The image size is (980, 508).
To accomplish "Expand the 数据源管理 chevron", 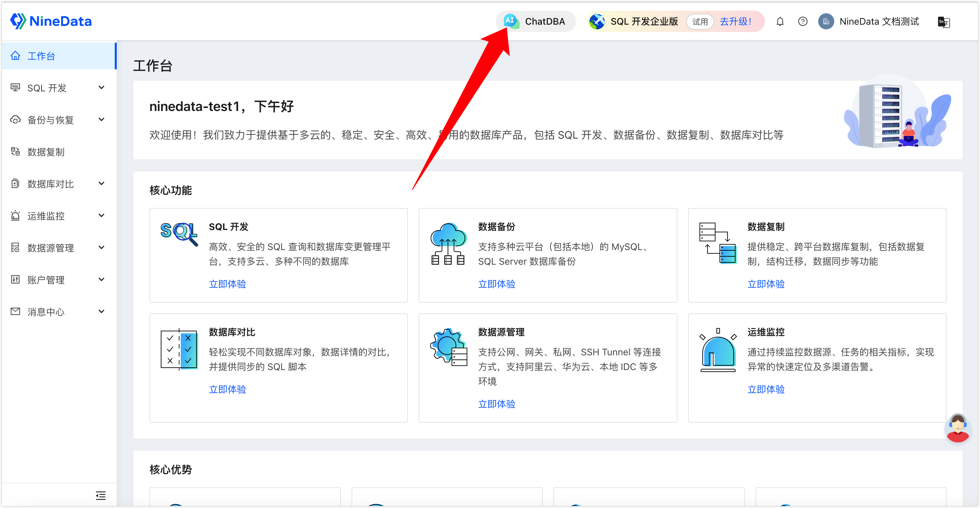I will pyautogui.click(x=101, y=248).
